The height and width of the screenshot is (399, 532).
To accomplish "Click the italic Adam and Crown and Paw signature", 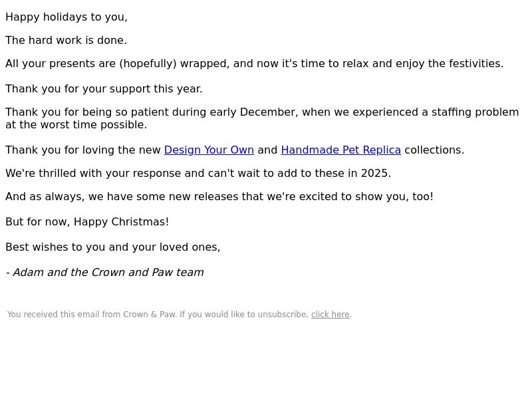I will [105, 273].
